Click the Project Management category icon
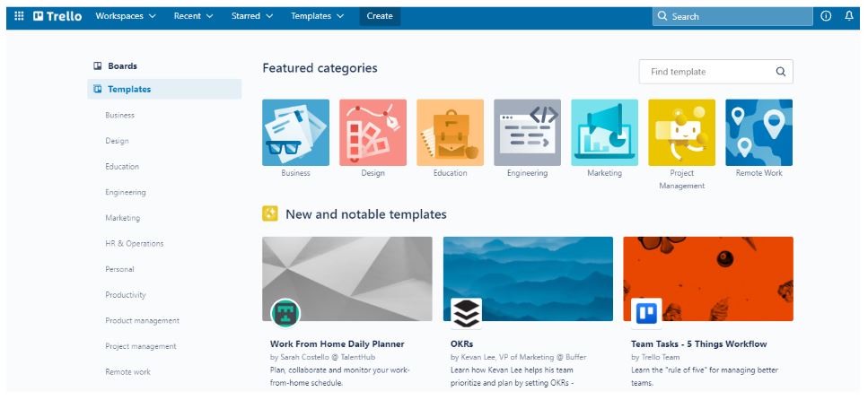 pyautogui.click(x=681, y=133)
